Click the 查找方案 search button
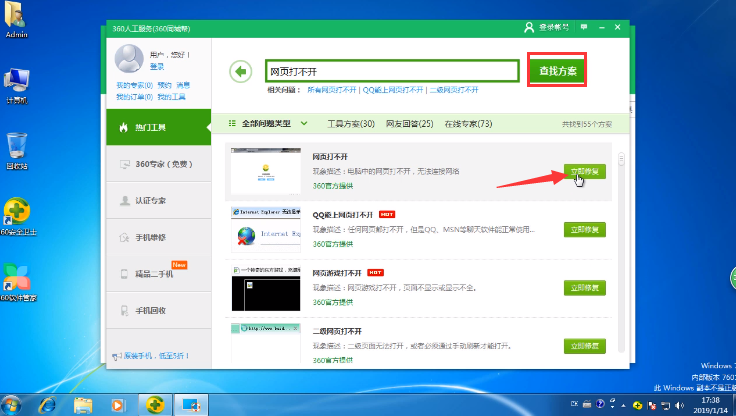Image resolution: width=736 pixels, height=416 pixels. click(x=557, y=70)
